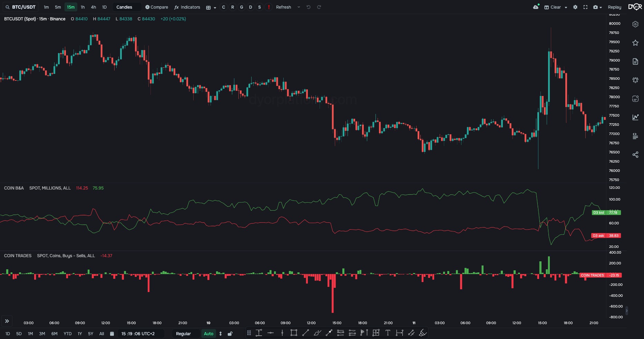Viewport: 644px width, 339px height.
Task: Open the Candles chart type dropdown
Action: (x=127, y=7)
